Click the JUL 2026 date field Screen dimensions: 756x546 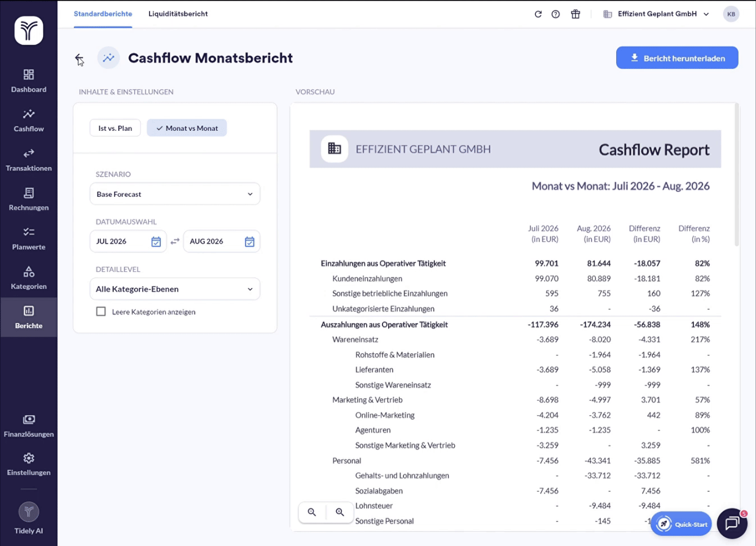click(x=128, y=241)
